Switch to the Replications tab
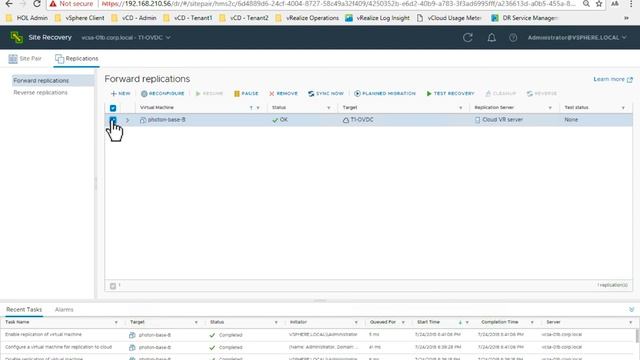Image resolution: width=640 pixels, height=360 pixels. point(77,59)
